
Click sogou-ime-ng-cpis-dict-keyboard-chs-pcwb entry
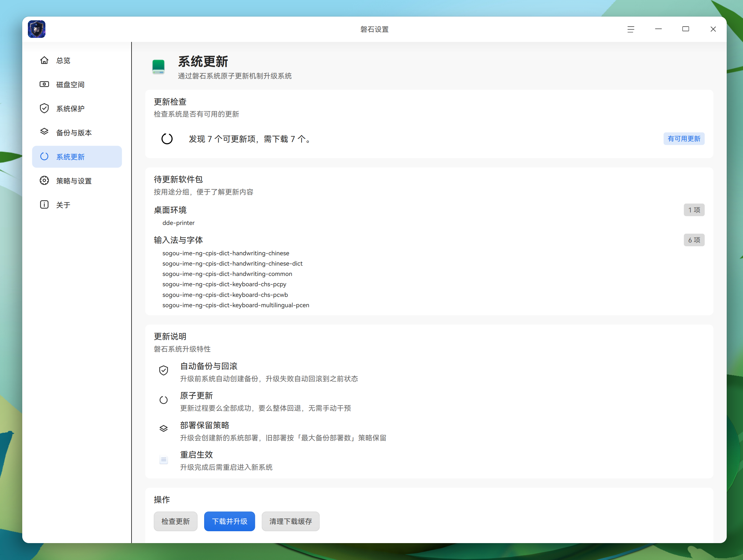(225, 295)
